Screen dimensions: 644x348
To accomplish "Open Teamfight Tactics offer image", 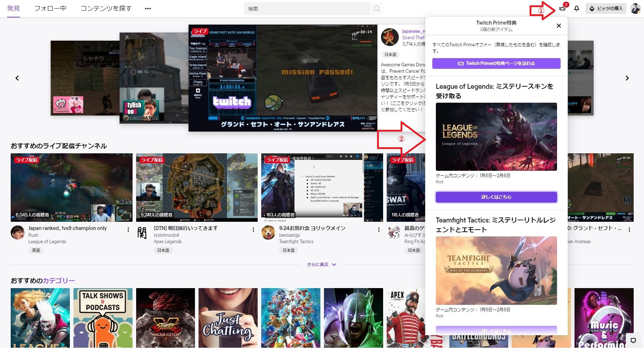I will coord(496,271).
